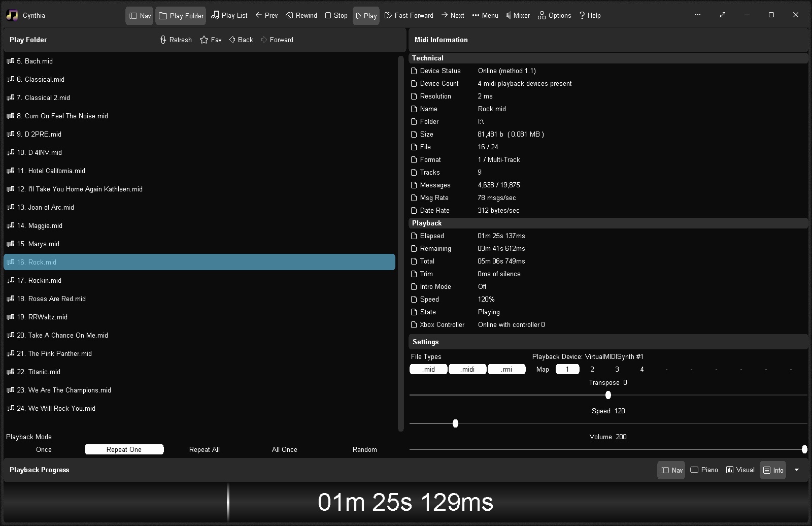Click the Playback section header

point(608,223)
